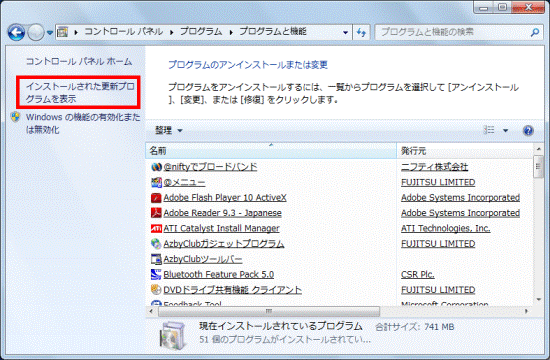The image size is (550, 360).
Task: Expand breadcrumb arrow after プログラム
Action: pos(231,32)
